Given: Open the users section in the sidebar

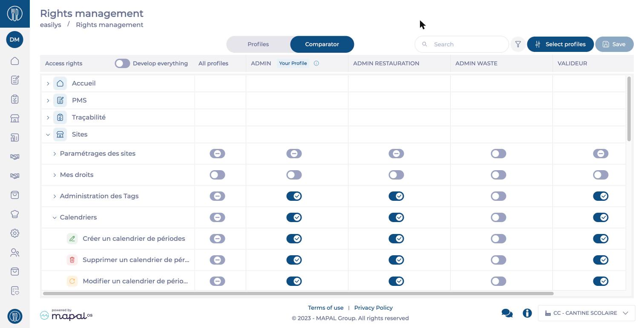Looking at the screenshot, I should click(15, 253).
